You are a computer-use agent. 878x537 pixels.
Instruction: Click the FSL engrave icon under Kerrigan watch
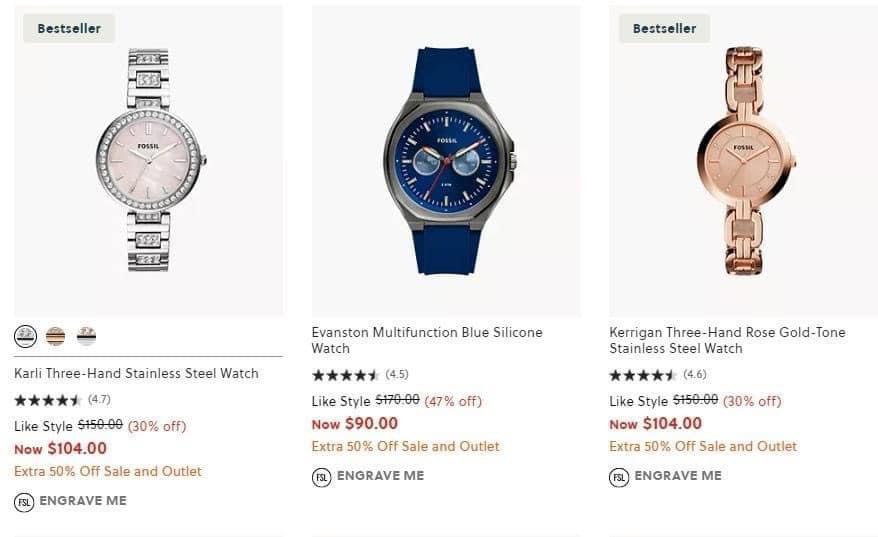click(619, 476)
